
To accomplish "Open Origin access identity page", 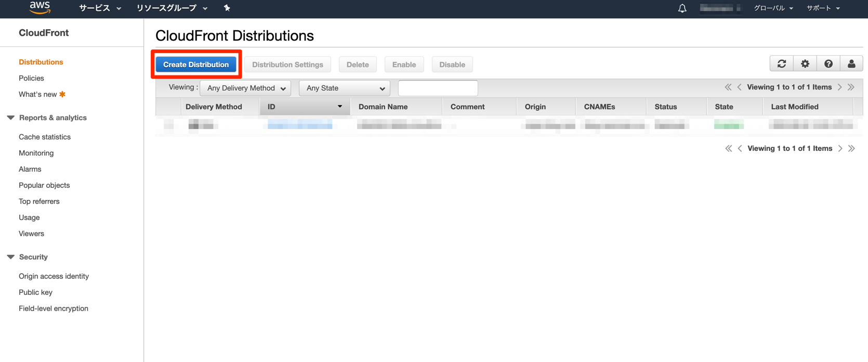I will (54, 276).
